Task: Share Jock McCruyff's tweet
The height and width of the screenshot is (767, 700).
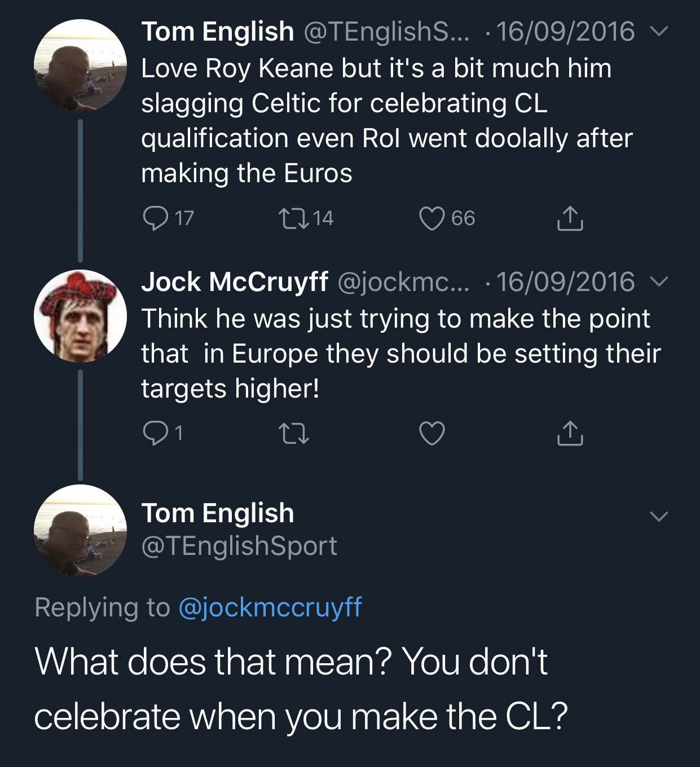Action: (x=570, y=433)
